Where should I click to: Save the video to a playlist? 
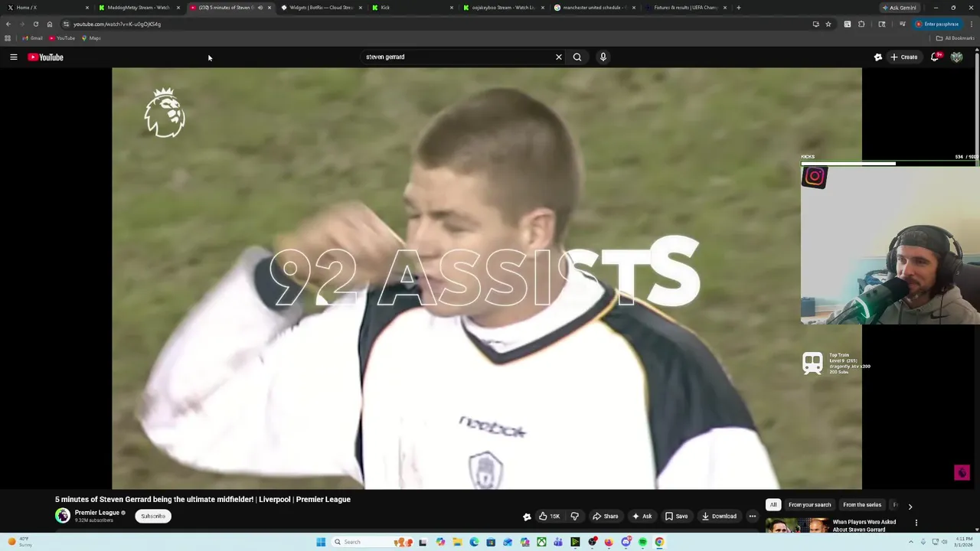coord(676,516)
